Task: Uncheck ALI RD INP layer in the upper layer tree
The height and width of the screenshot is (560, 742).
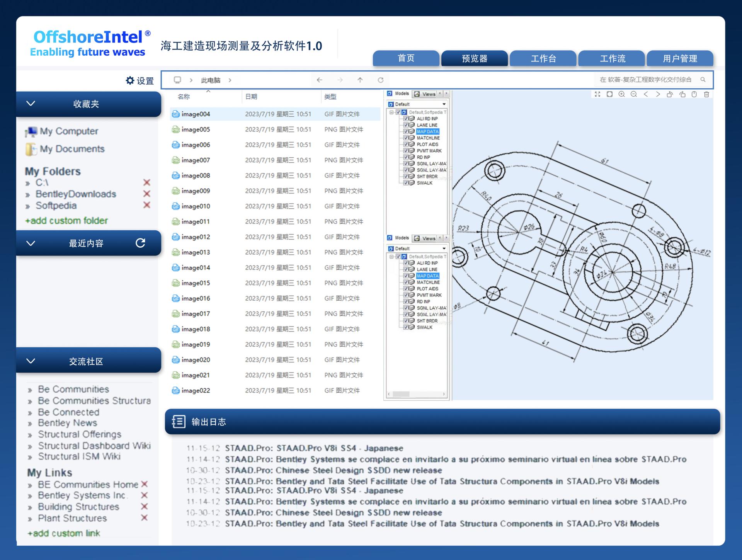Action: (x=406, y=119)
